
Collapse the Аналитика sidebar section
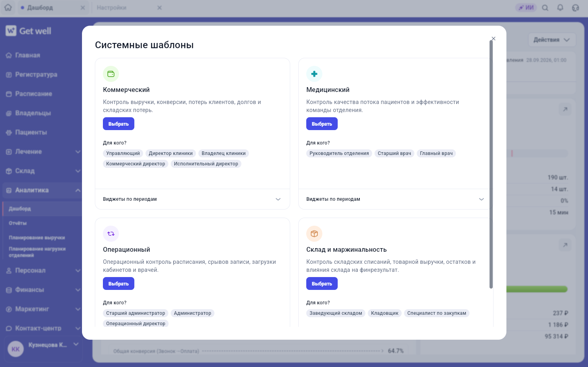[78, 190]
